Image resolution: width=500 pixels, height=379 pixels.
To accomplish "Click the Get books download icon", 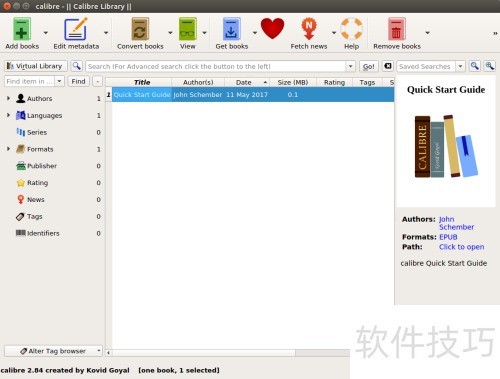I will 231,29.
